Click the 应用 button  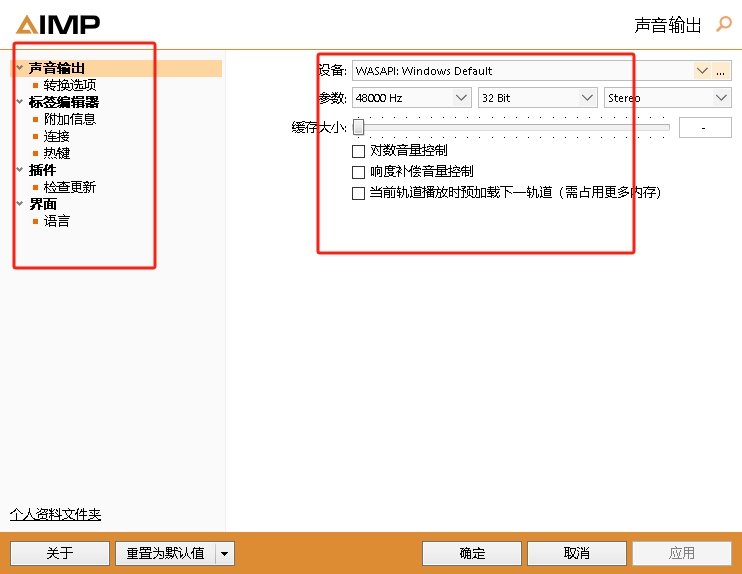(x=682, y=553)
